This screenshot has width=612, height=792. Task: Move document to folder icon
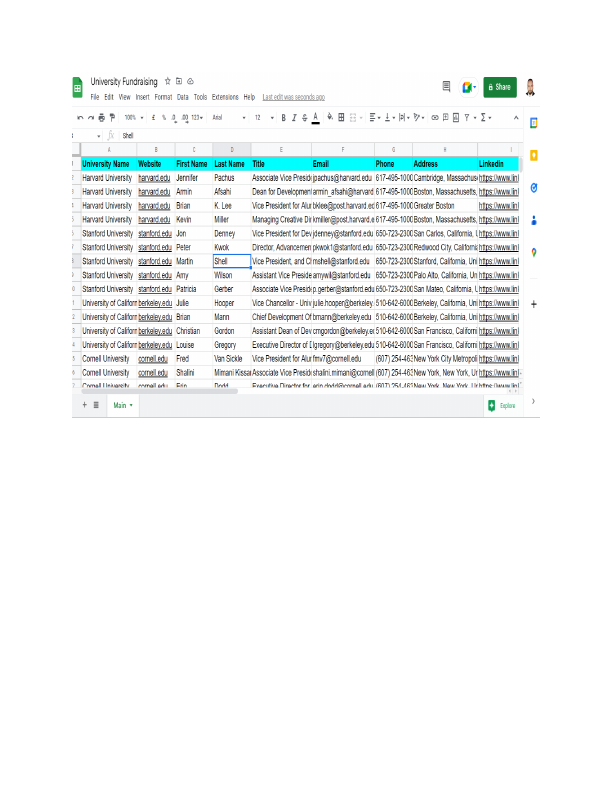179,81
